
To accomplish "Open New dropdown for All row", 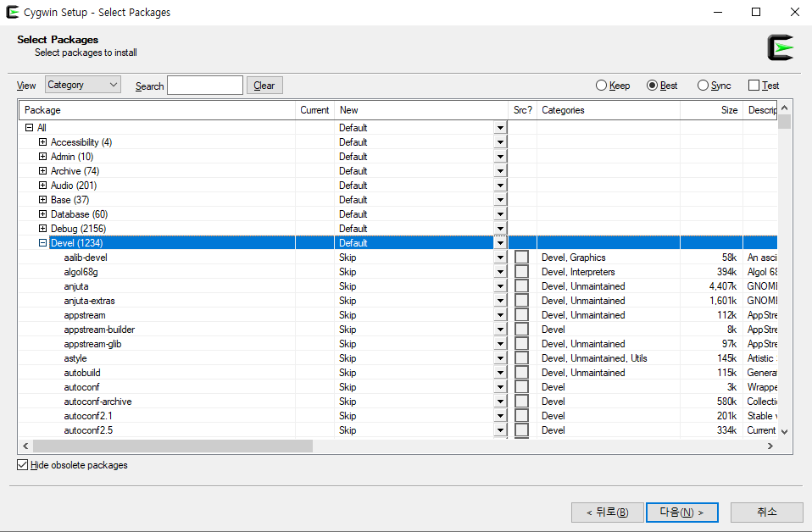I will 500,128.
